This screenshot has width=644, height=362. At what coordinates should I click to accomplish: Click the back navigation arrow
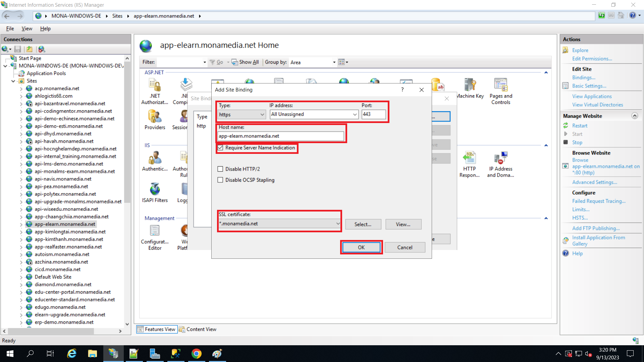pyautogui.click(x=7, y=16)
